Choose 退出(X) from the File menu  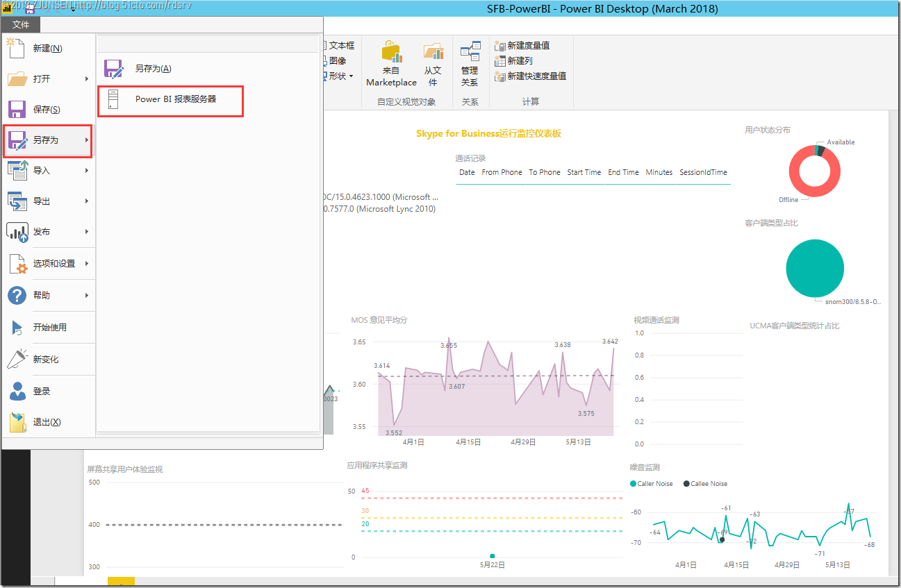[x=49, y=422]
